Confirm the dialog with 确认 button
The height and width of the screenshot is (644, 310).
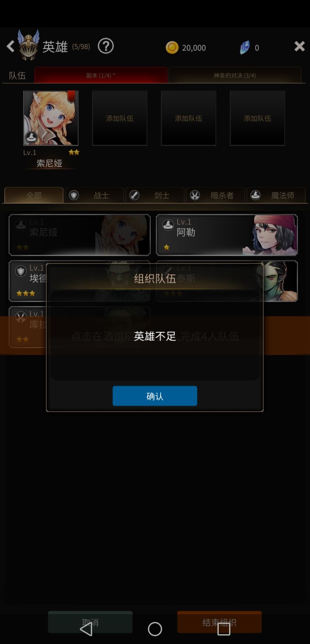pos(155,396)
